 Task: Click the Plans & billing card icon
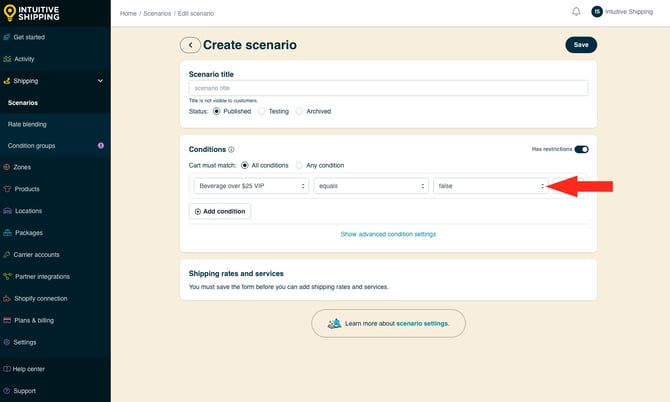tap(7, 320)
